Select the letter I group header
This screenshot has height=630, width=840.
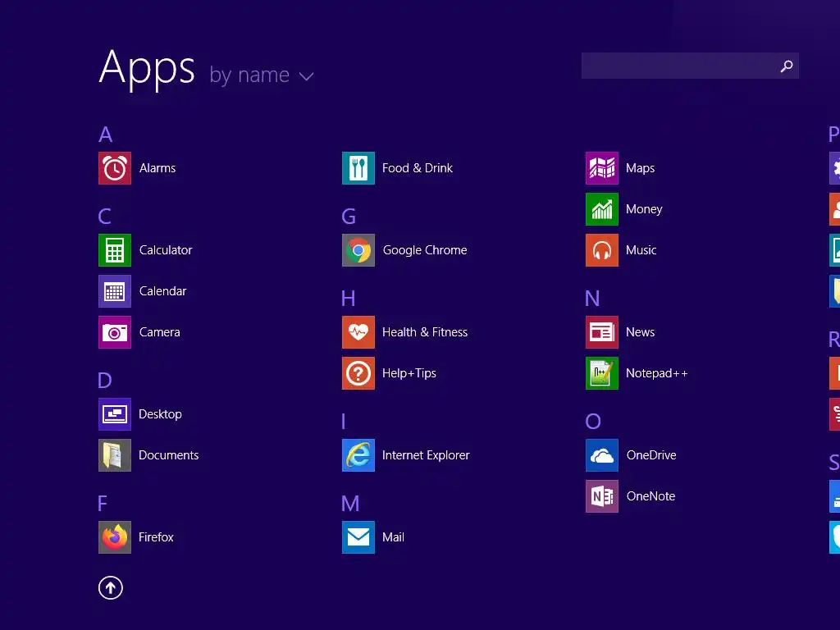tap(344, 422)
